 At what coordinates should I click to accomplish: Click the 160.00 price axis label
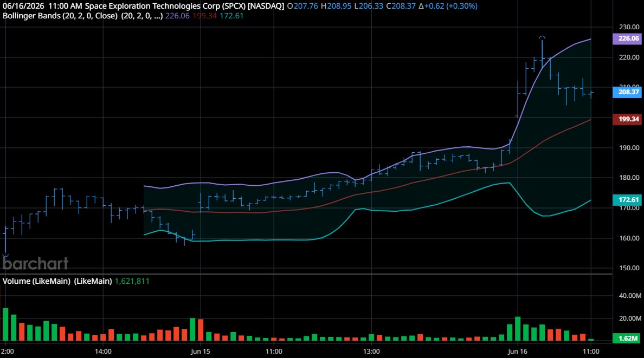(x=629, y=238)
